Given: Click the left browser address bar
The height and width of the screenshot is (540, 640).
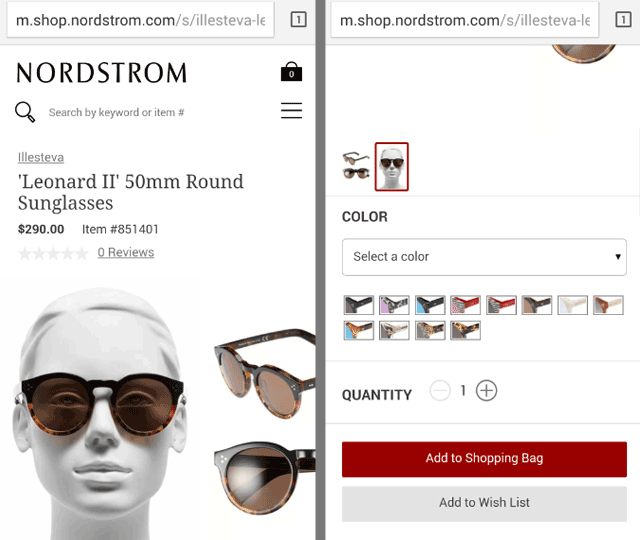Looking at the screenshot, I should tap(140, 20).
